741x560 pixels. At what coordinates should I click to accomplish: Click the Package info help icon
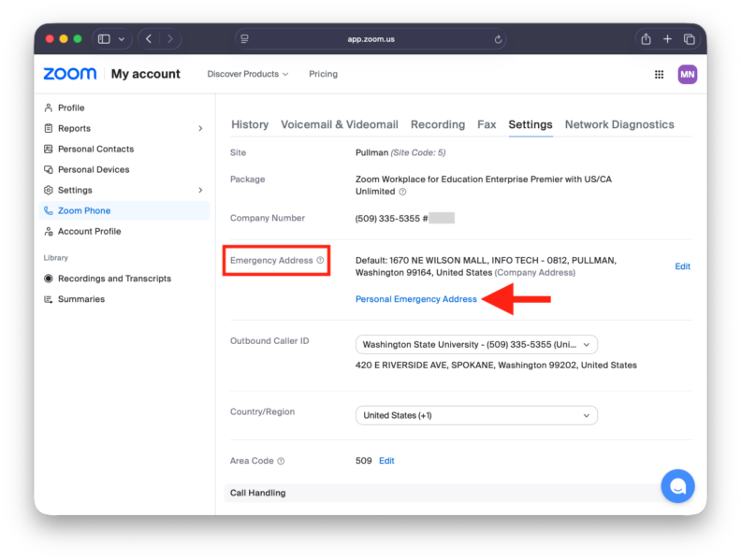pyautogui.click(x=402, y=192)
